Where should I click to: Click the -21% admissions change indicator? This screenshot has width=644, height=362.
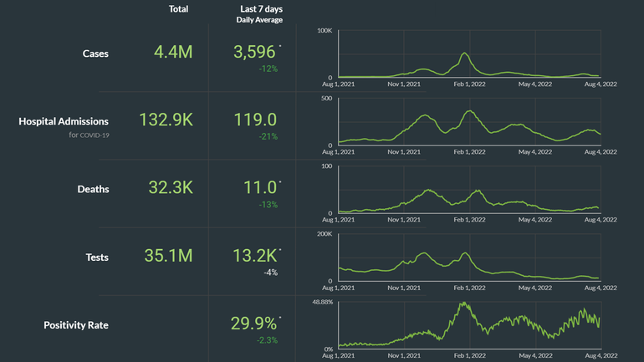point(268,136)
